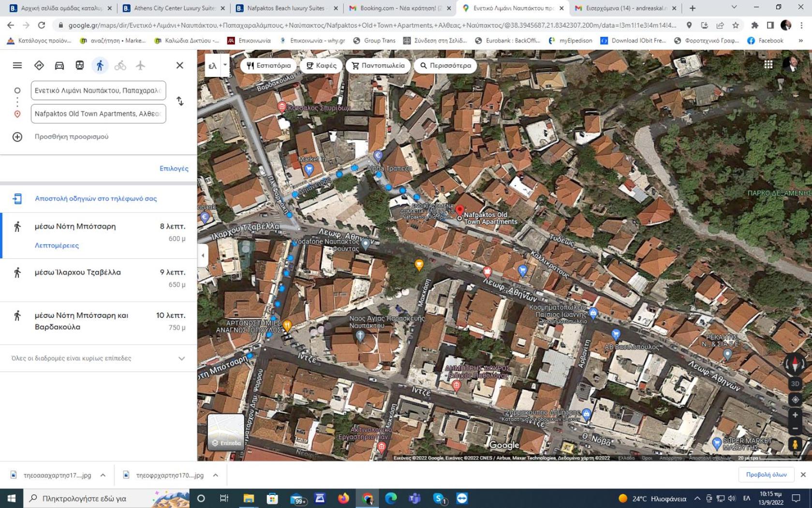812x508 pixels.
Task: Select the public transit mode icon
Action: (x=79, y=65)
